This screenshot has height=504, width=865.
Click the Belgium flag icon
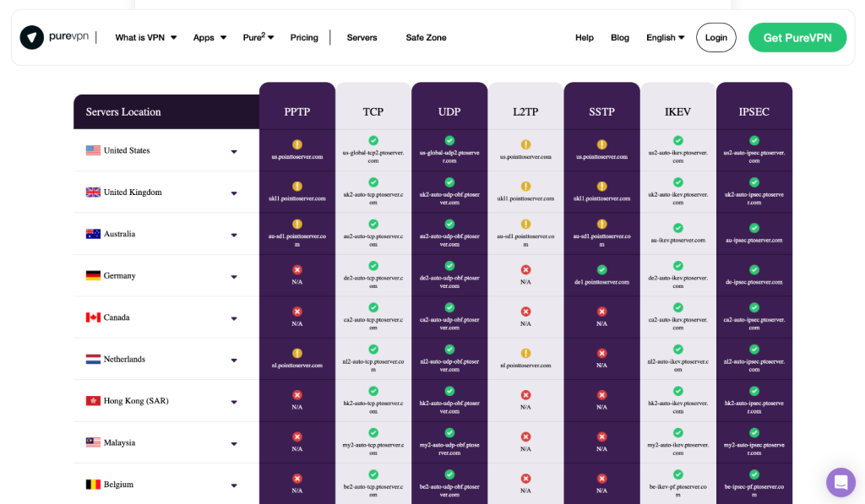click(x=93, y=484)
